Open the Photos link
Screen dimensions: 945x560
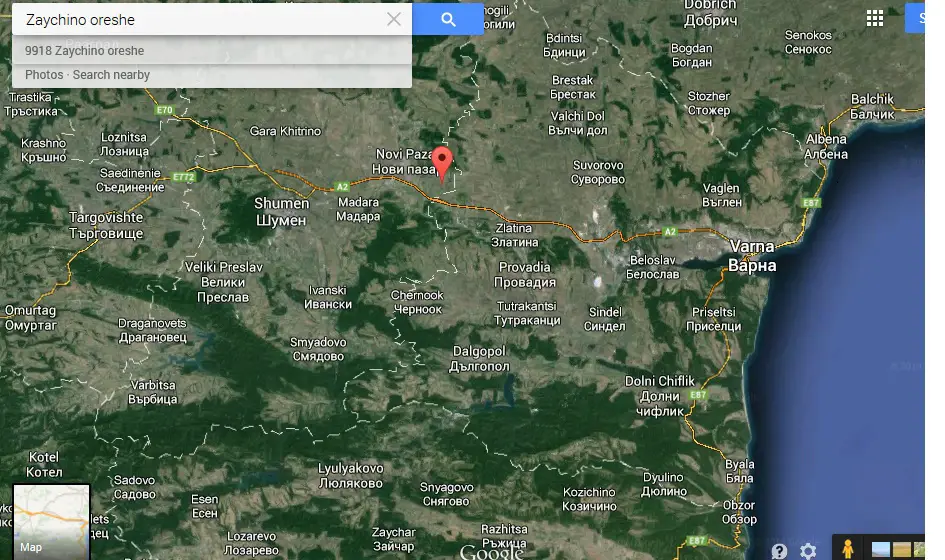pyautogui.click(x=44, y=75)
